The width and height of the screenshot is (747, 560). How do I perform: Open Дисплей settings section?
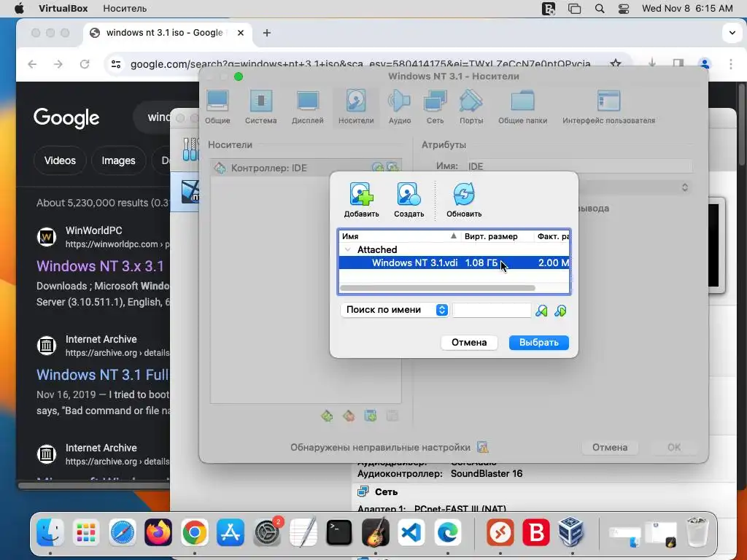(x=307, y=107)
